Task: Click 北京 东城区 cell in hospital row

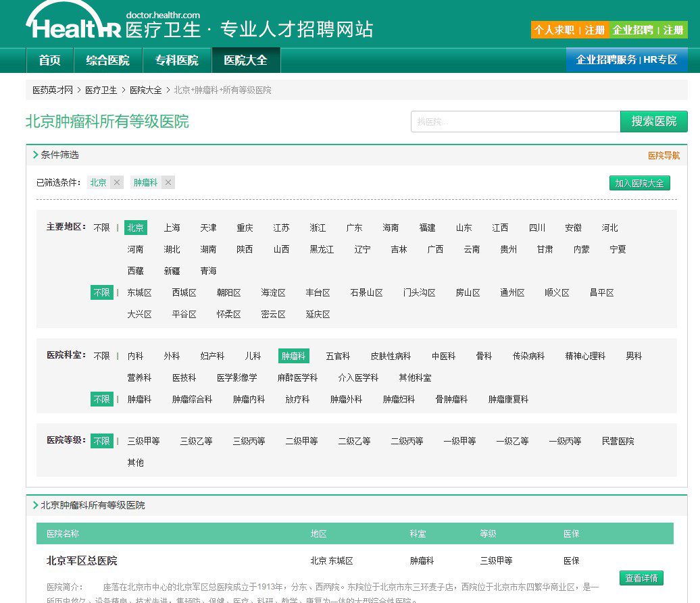Action: click(x=332, y=560)
